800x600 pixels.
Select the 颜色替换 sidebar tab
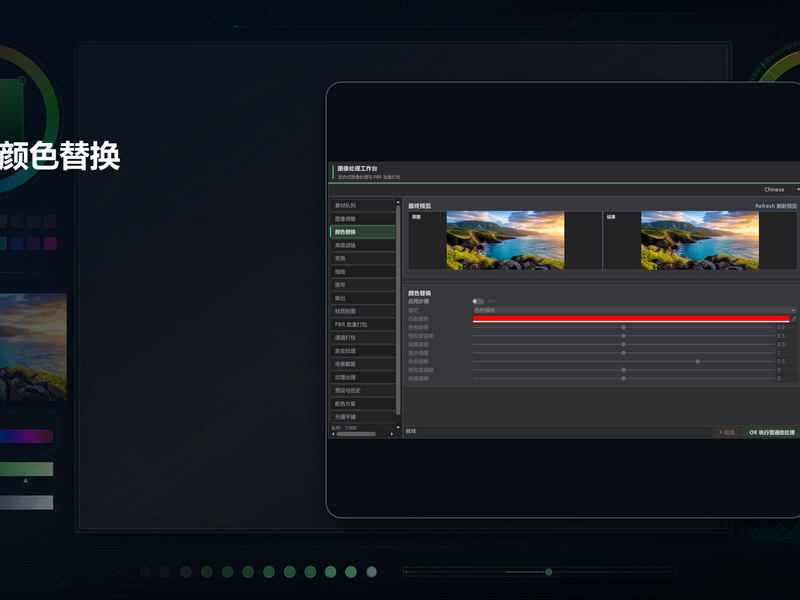pyautogui.click(x=363, y=232)
